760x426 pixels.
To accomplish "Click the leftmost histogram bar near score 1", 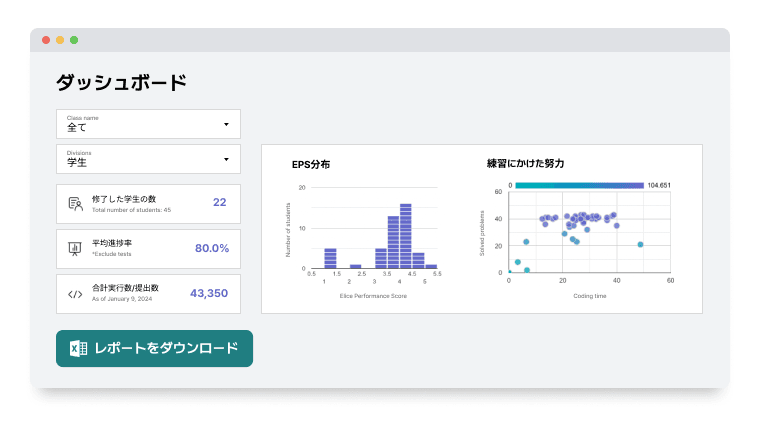I will (330, 258).
